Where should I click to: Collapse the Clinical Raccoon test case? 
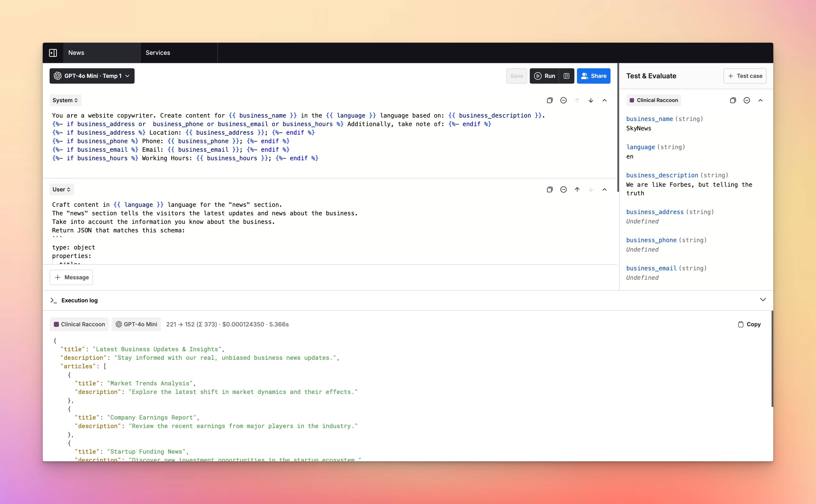tap(760, 100)
